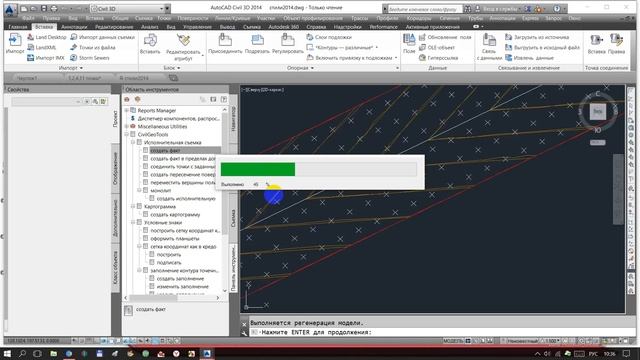Open the Трассы menu
This screenshot has width=640, height=360.
pyautogui.click(x=360, y=18)
